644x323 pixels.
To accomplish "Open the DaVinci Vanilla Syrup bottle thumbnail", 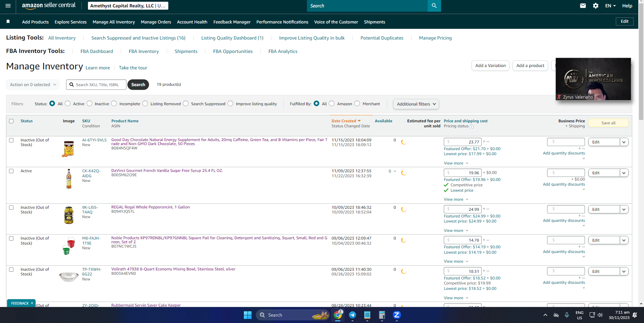I will click(x=69, y=179).
